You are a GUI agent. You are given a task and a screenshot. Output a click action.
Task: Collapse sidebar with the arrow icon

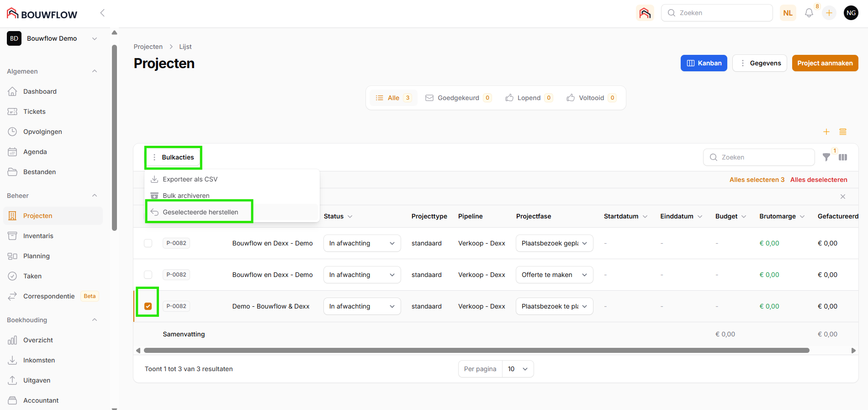[x=102, y=13]
